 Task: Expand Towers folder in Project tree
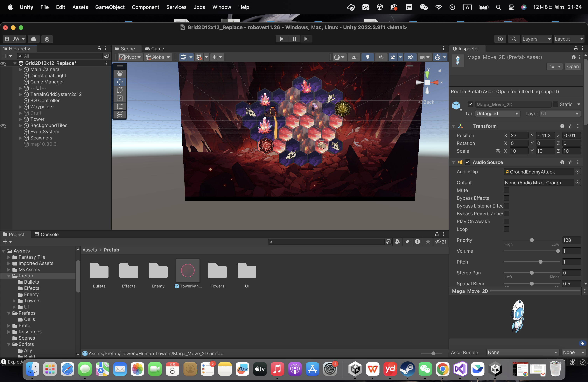[14, 301]
